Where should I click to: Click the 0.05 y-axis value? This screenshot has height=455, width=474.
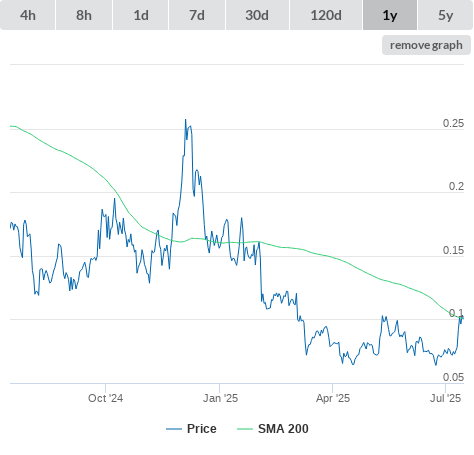(x=453, y=377)
